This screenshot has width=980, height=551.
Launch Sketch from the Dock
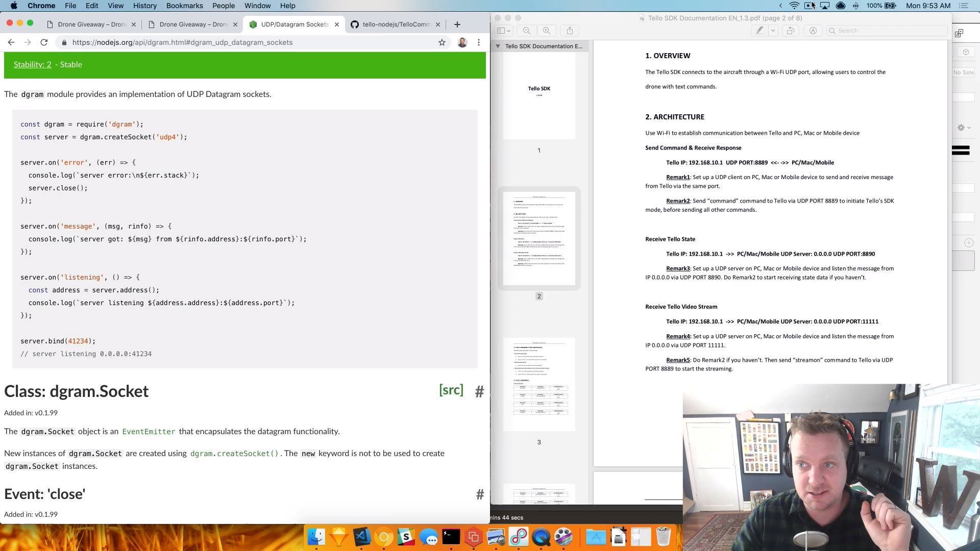pyautogui.click(x=339, y=537)
